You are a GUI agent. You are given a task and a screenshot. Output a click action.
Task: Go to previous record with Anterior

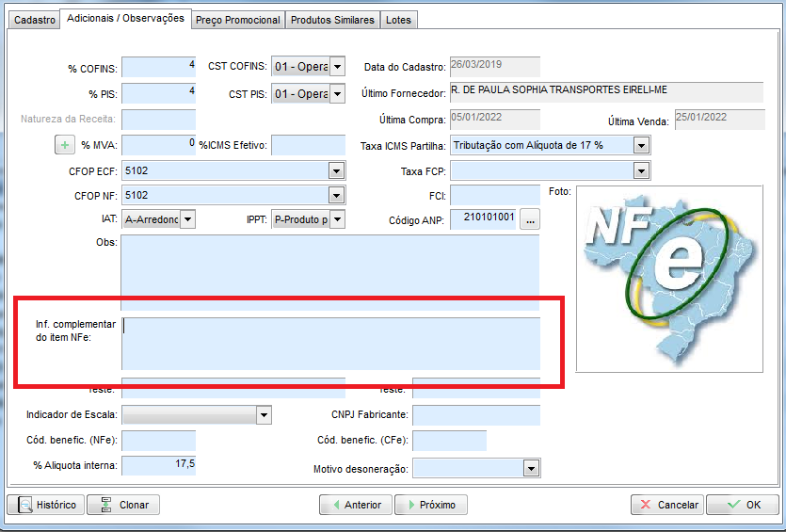point(355,505)
